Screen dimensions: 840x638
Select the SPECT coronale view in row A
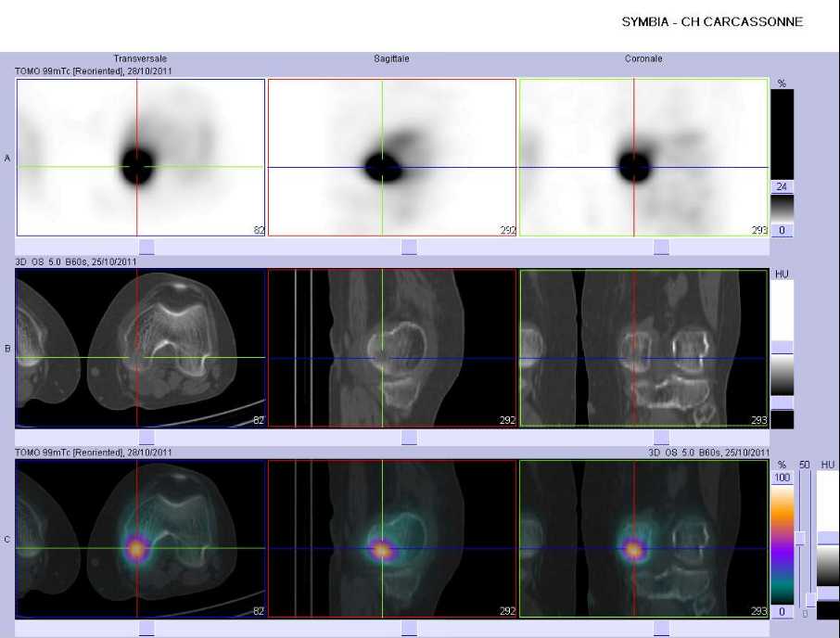click(644, 158)
